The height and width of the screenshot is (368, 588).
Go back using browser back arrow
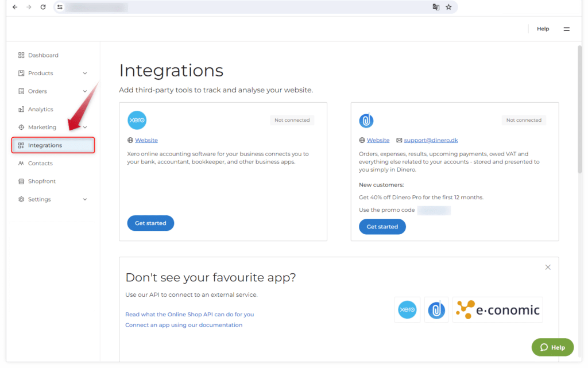[x=15, y=7]
